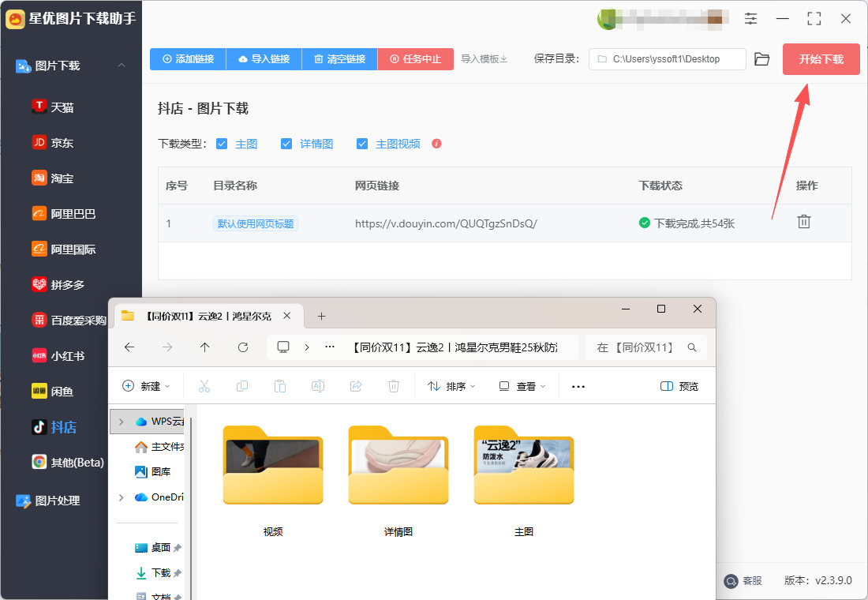Select 闲鱼 in the sidebar

tap(53, 391)
